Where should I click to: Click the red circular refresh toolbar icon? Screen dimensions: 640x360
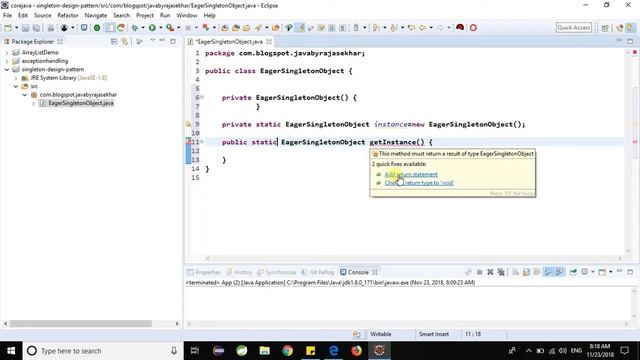(x=473, y=27)
